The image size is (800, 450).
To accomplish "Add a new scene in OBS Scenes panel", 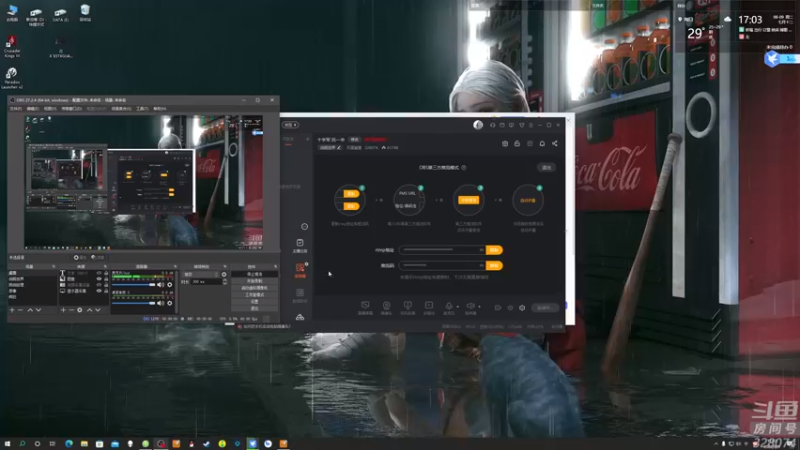I will pos(12,310).
